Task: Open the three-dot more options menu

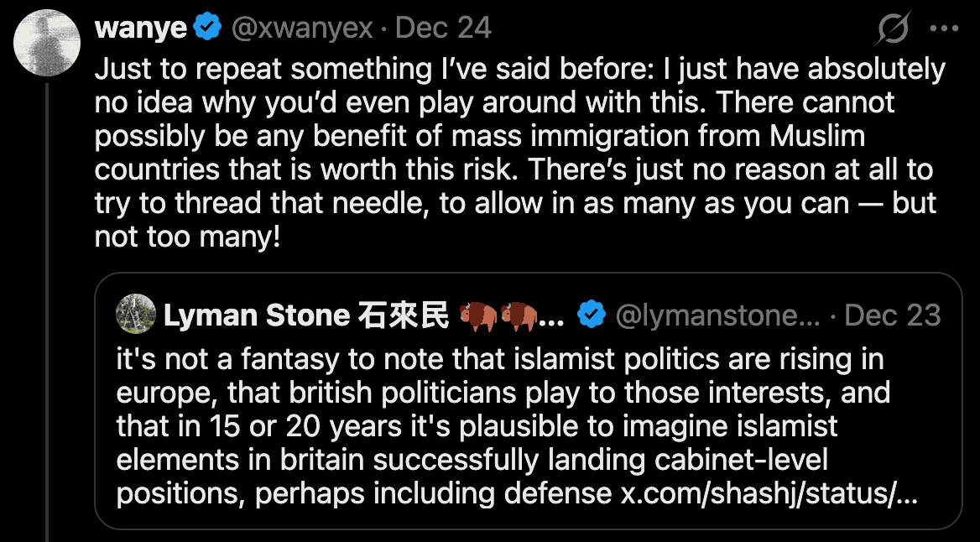Action: [945, 29]
